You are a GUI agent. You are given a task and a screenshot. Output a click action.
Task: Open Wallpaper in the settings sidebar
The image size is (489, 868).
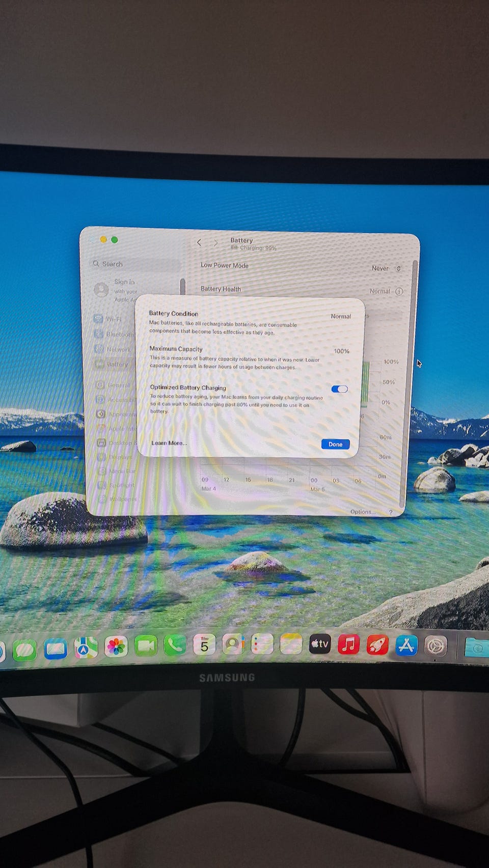pyautogui.click(x=118, y=499)
